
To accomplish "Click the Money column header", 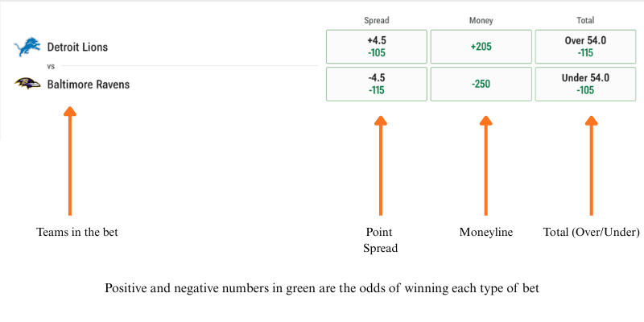I will [x=481, y=20].
